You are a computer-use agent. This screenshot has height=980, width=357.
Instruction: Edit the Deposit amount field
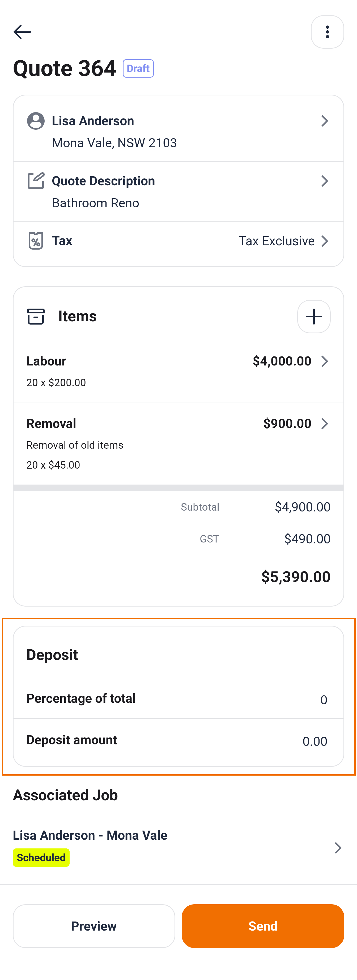coord(314,741)
